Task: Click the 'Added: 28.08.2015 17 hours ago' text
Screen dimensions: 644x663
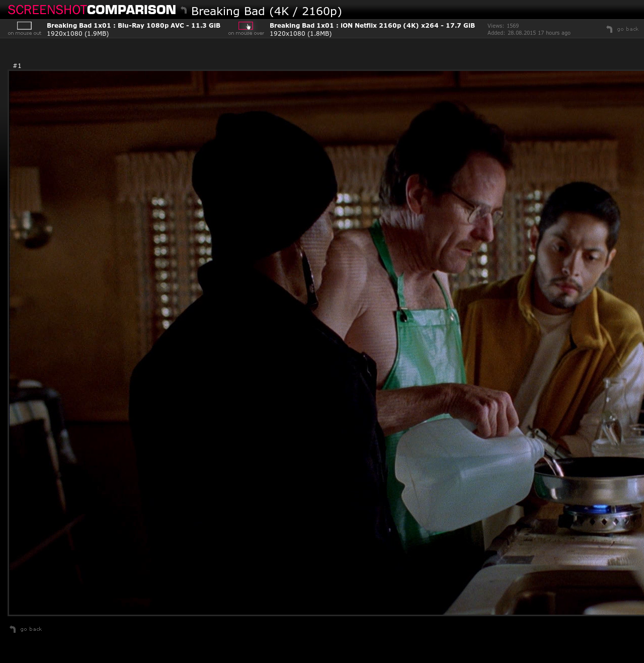Action: click(x=529, y=33)
